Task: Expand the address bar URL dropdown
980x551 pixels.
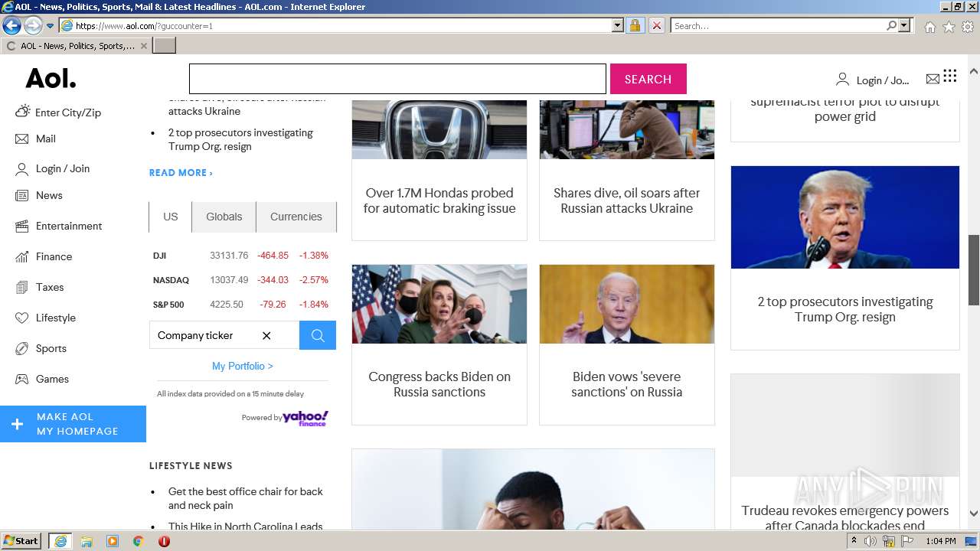Action: [x=618, y=25]
